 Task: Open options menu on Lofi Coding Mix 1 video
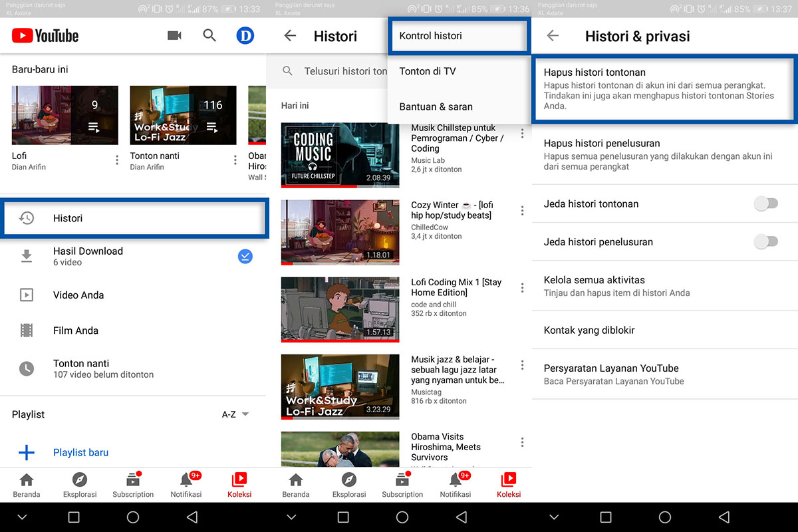click(x=523, y=287)
